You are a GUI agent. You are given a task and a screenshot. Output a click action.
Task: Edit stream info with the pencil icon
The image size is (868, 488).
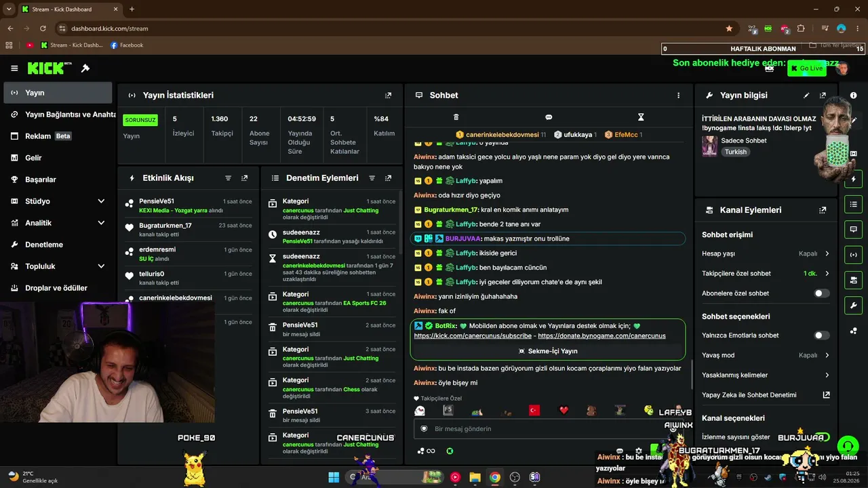pos(806,96)
